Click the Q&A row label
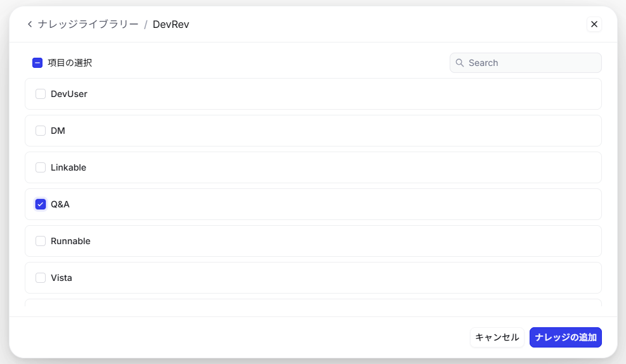The height and width of the screenshot is (364, 626). 60,204
